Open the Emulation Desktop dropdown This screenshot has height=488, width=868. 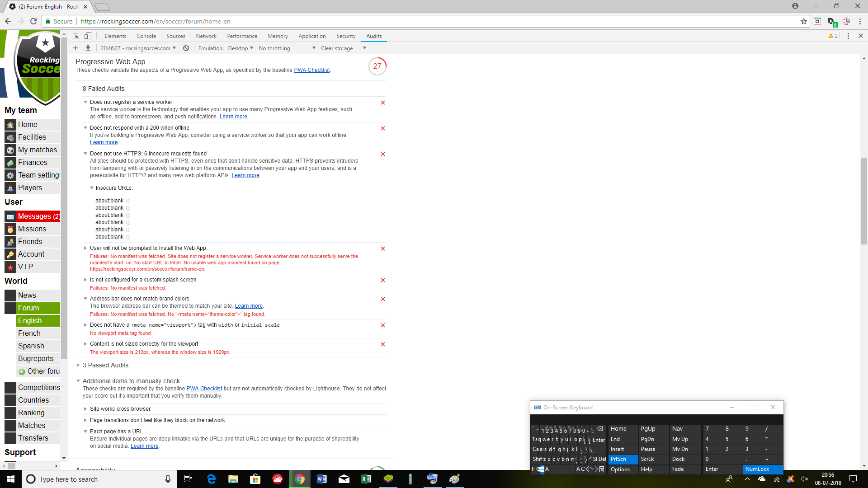click(241, 48)
